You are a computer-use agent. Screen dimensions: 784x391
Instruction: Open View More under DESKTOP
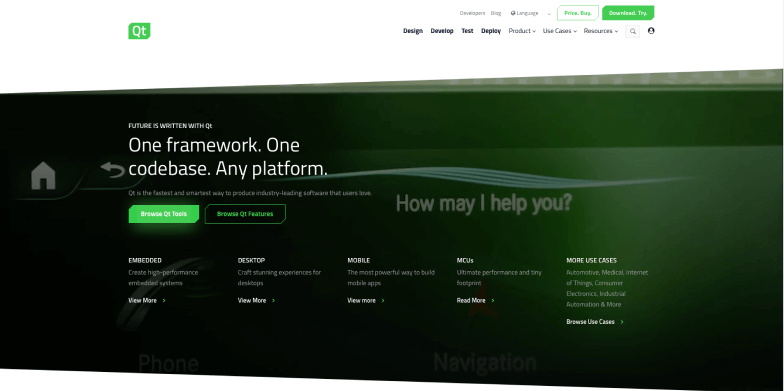point(256,300)
